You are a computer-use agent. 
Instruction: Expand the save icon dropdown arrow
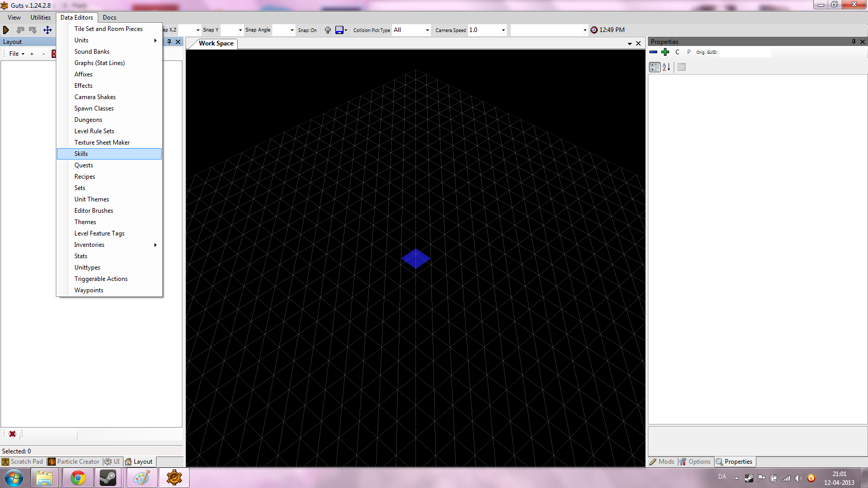(x=346, y=30)
